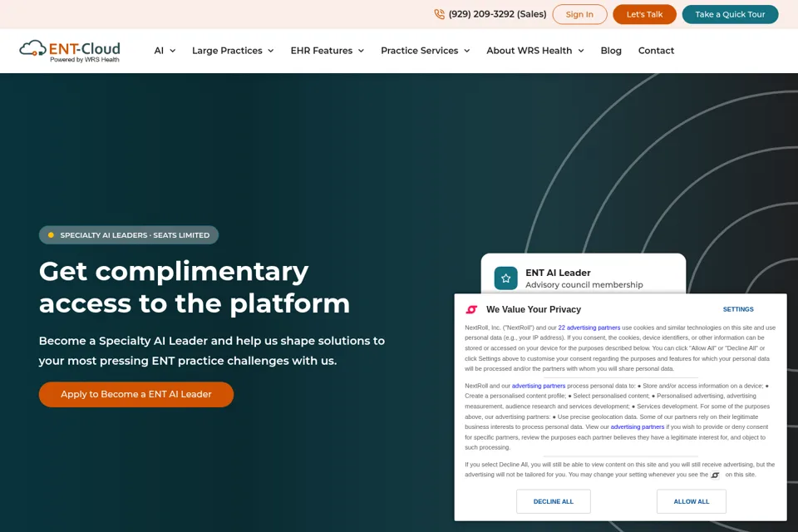The height and width of the screenshot is (532, 798).
Task: Call the (929) 209-3292 sales number
Action: [x=497, y=14]
